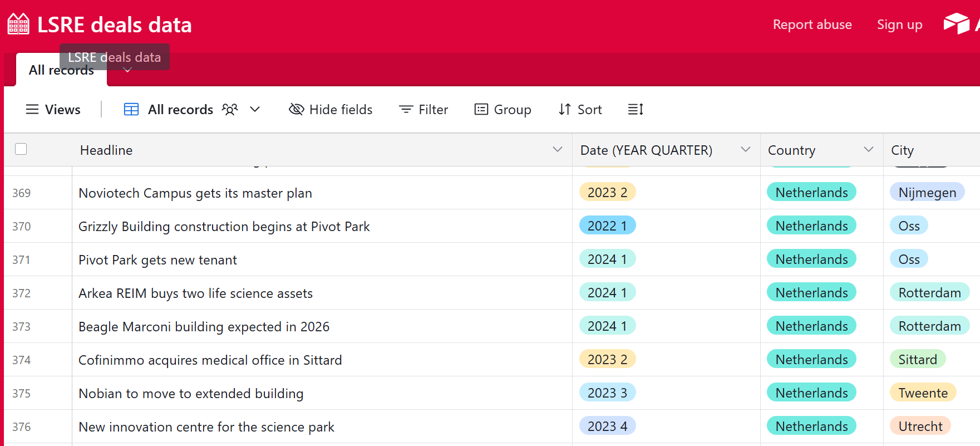Click the grid view icon beside All records
Screen dimensions: 980x446
coord(131,110)
